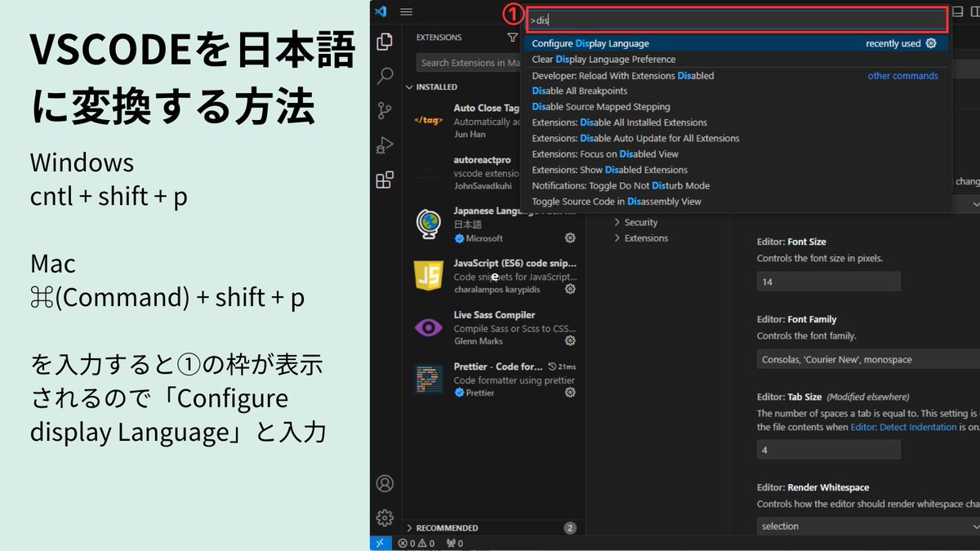The image size is (980, 551).
Task: Click the remote window indicator in status bar
Action: point(380,543)
